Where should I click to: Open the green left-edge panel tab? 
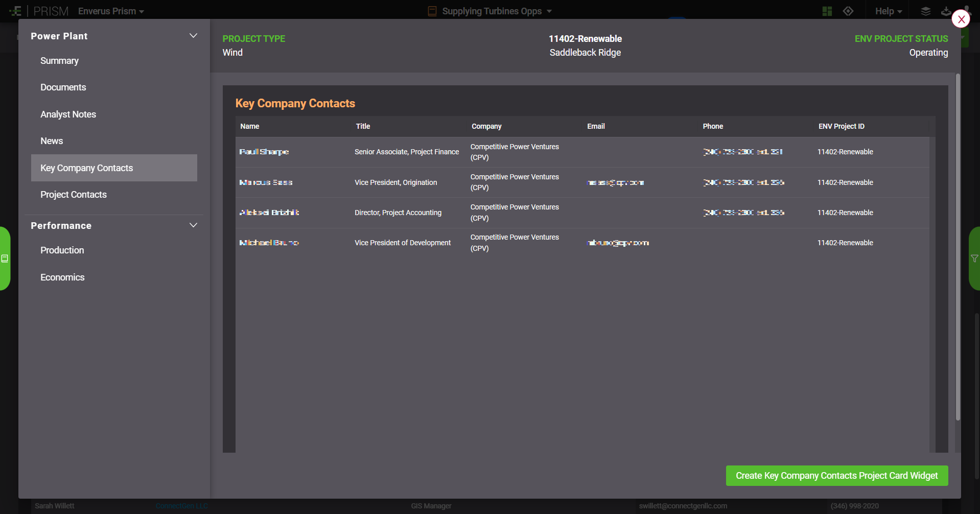pyautogui.click(x=5, y=259)
